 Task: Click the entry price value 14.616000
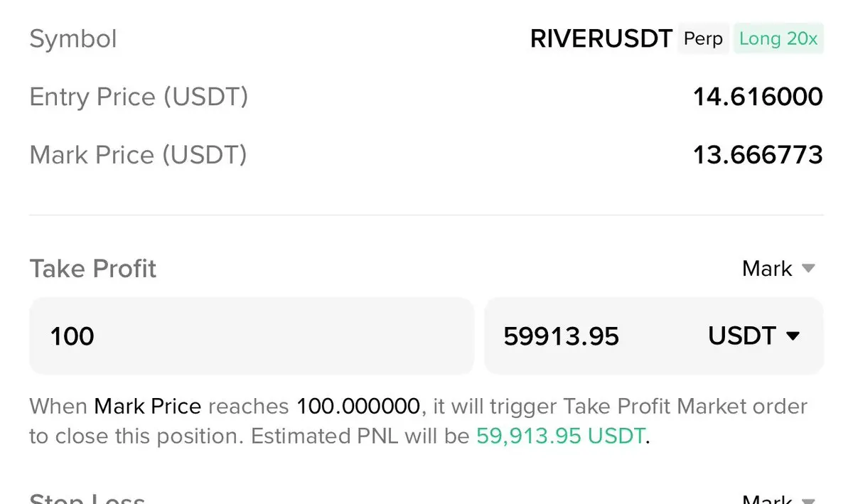click(758, 97)
